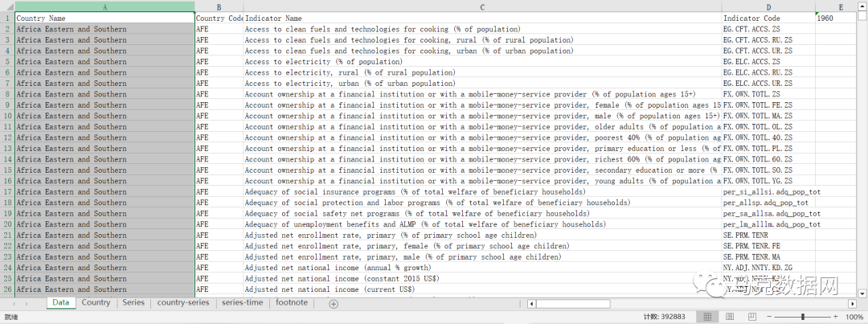This screenshot has height=324, width=868.
Task: Select 'Adequacy of unemployment benefits and ALMP' cell
Action: (x=482, y=224)
